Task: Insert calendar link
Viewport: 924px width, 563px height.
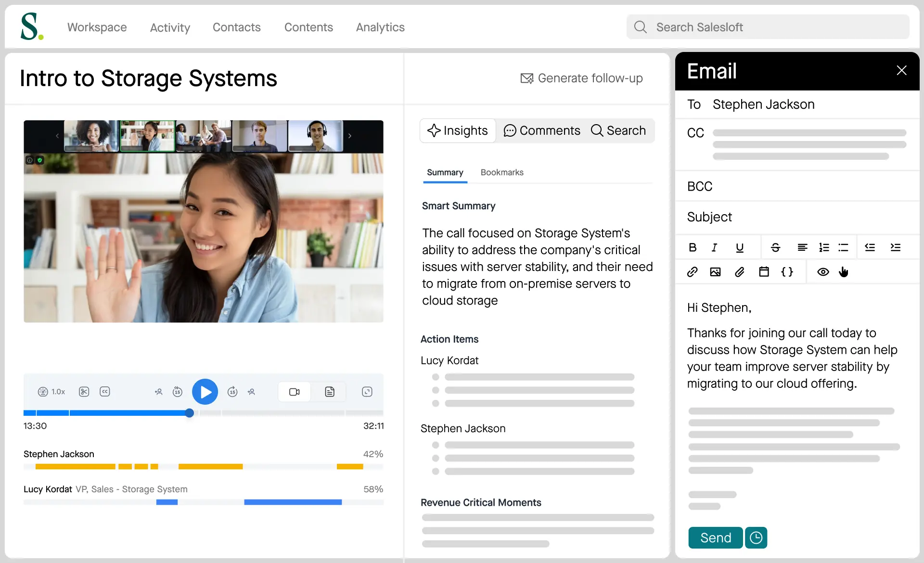Action: (x=764, y=272)
